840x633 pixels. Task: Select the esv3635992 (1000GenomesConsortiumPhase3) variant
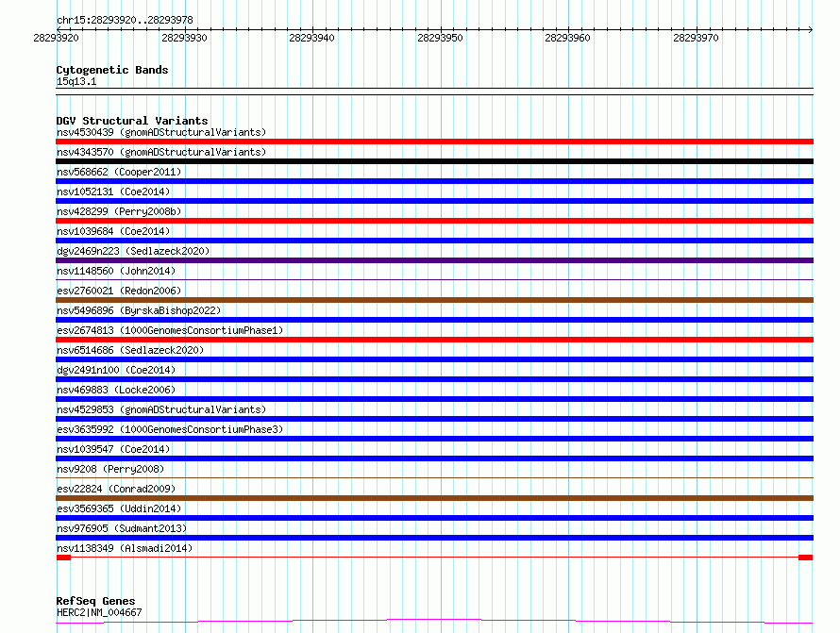tap(170, 429)
